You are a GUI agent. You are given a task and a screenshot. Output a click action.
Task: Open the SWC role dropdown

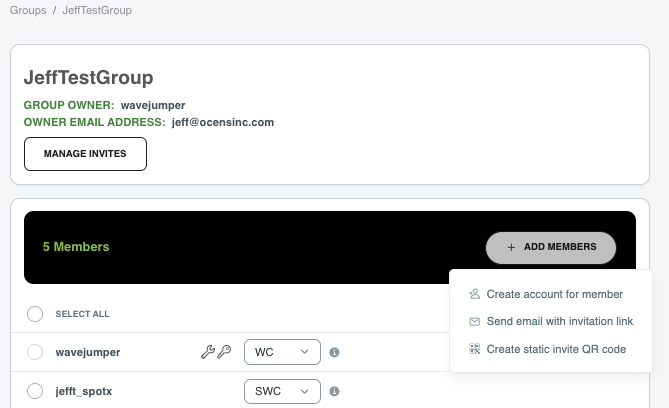click(282, 391)
